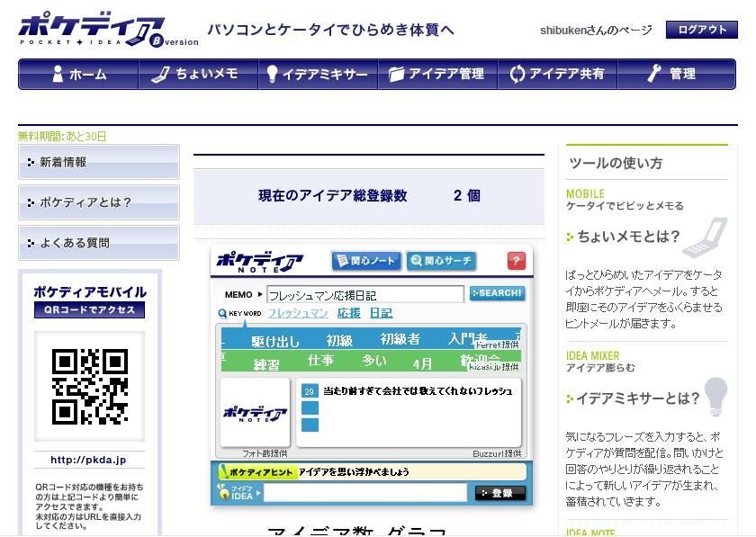Select the keyword フレッシュマン
The height and width of the screenshot is (537, 756).
[298, 313]
